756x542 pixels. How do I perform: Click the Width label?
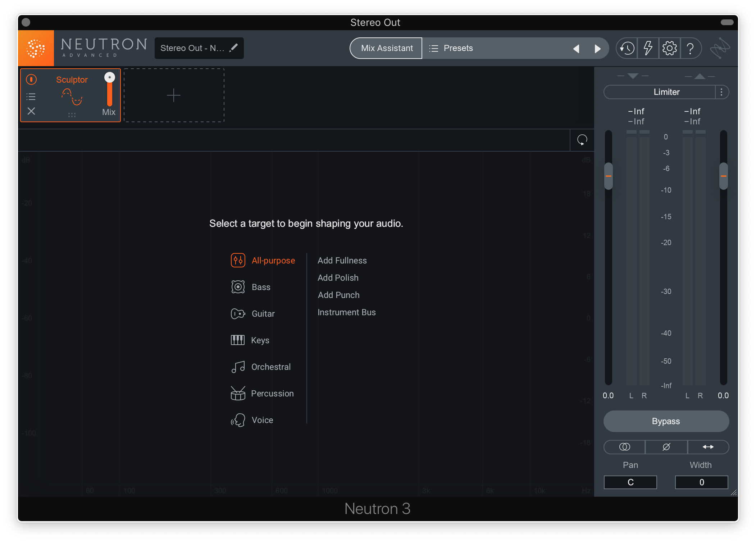click(701, 465)
